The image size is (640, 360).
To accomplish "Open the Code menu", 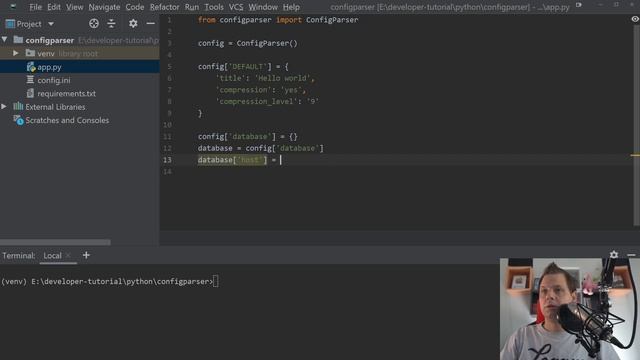I will click(135, 7).
